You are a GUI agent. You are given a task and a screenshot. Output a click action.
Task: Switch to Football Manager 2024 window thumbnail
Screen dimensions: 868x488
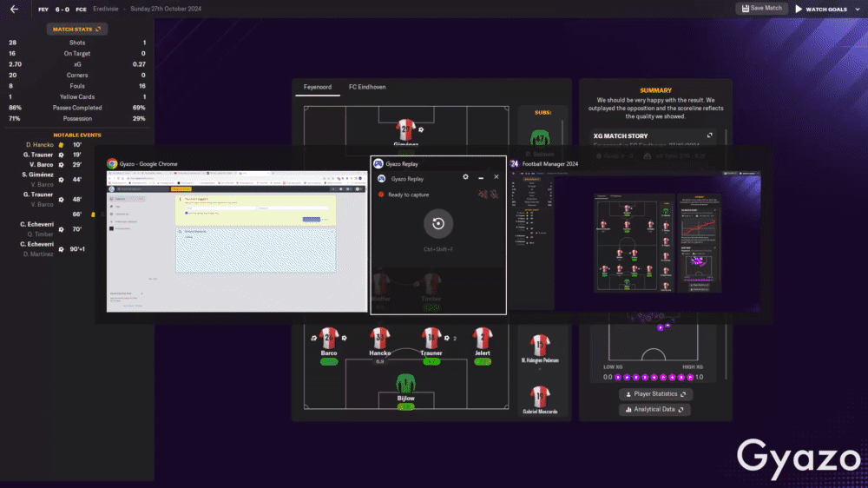coord(635,241)
